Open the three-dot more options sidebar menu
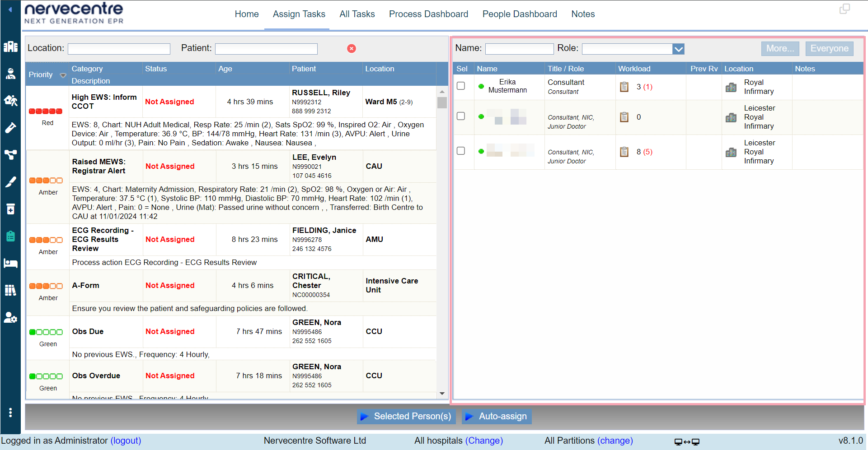 click(10, 413)
